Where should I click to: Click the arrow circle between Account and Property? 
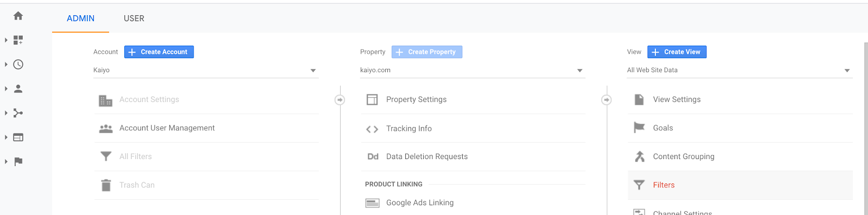(x=340, y=100)
